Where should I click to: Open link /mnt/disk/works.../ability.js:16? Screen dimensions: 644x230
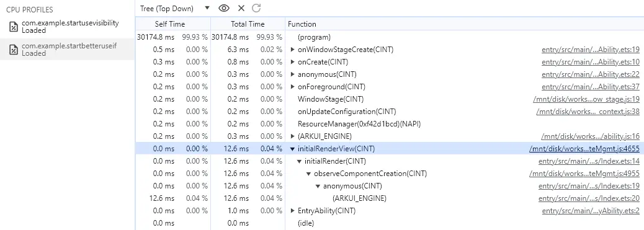(x=590, y=136)
